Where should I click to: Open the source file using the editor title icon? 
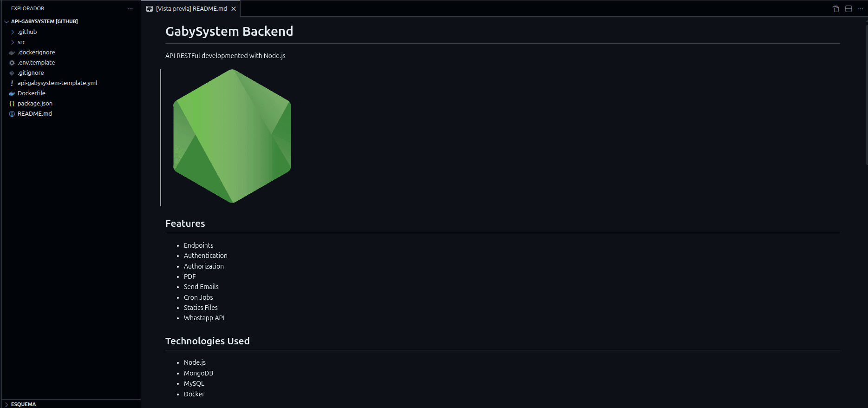tap(835, 8)
